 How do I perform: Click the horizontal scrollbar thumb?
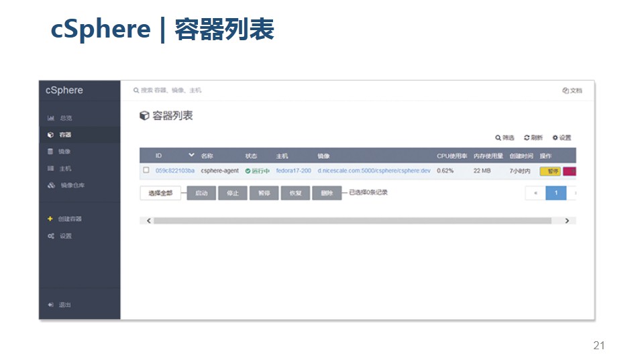coord(352,221)
